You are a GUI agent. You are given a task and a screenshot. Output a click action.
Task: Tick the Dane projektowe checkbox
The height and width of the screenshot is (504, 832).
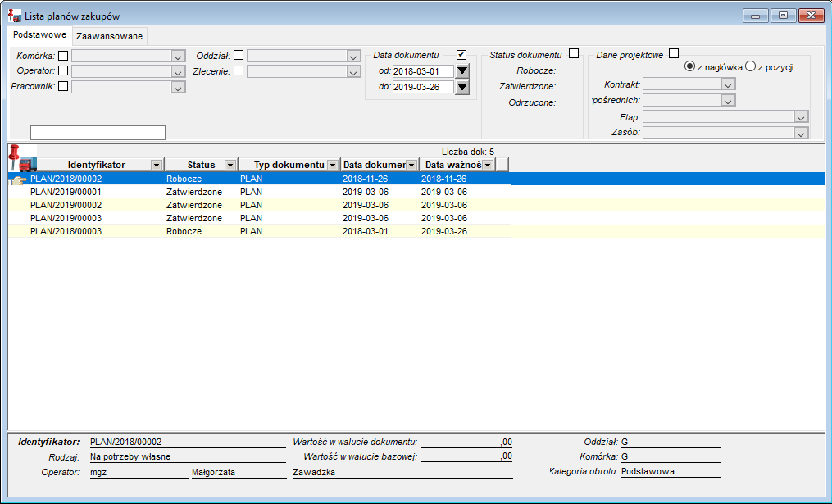tap(674, 53)
